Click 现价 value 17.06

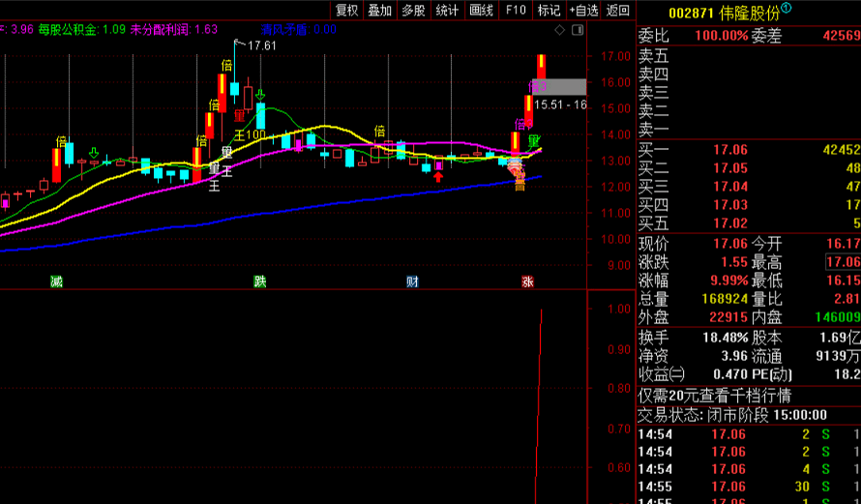pyautogui.click(x=730, y=243)
